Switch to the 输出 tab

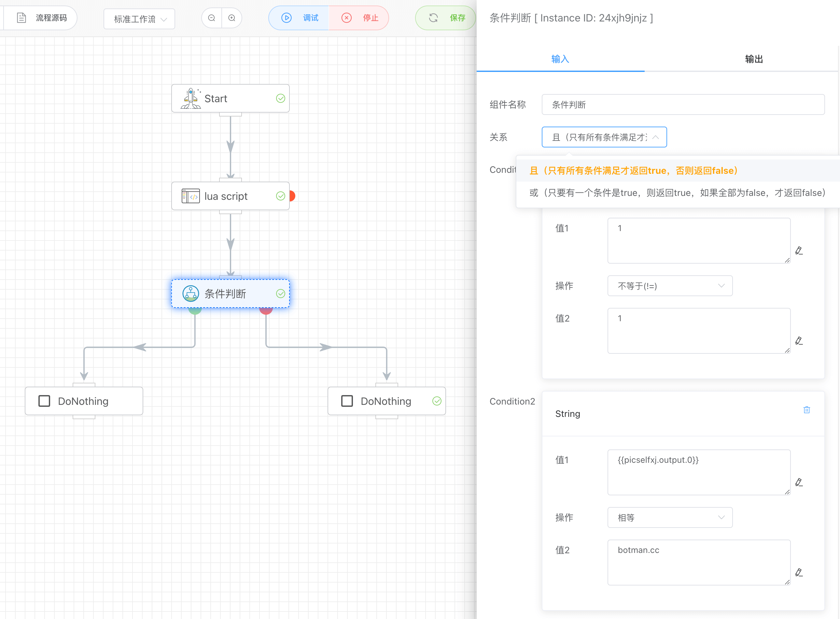tap(753, 59)
